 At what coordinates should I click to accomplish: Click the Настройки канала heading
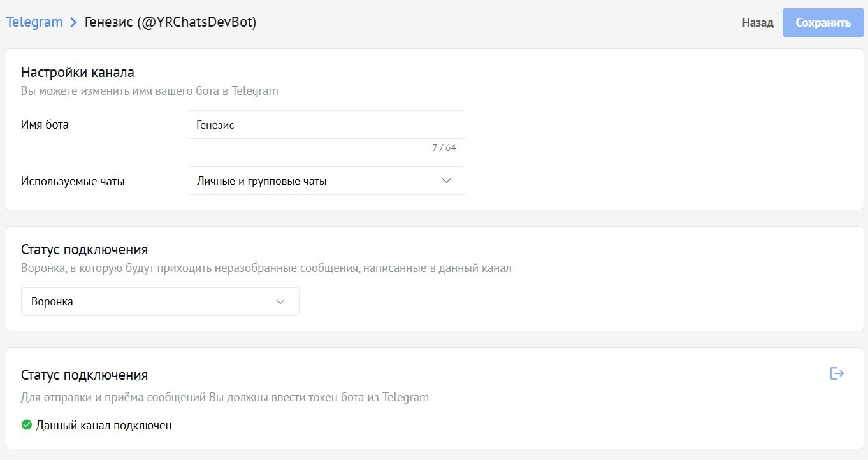[78, 72]
